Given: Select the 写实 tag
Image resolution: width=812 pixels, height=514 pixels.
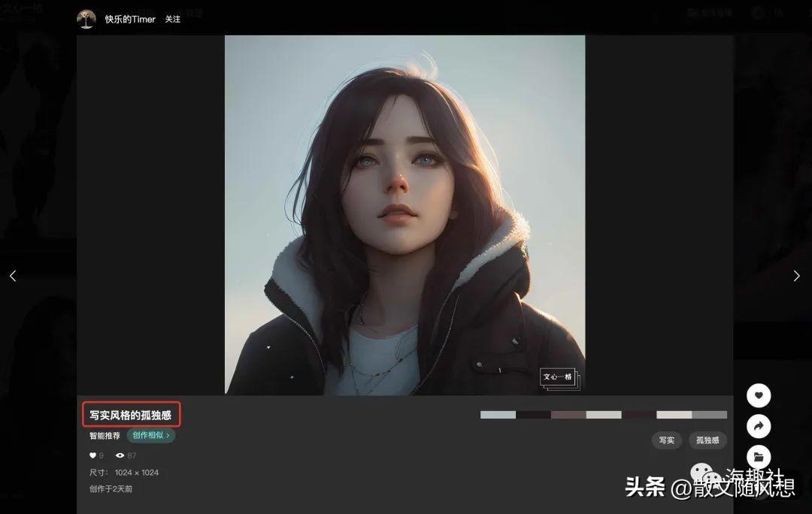Looking at the screenshot, I should click(x=666, y=440).
